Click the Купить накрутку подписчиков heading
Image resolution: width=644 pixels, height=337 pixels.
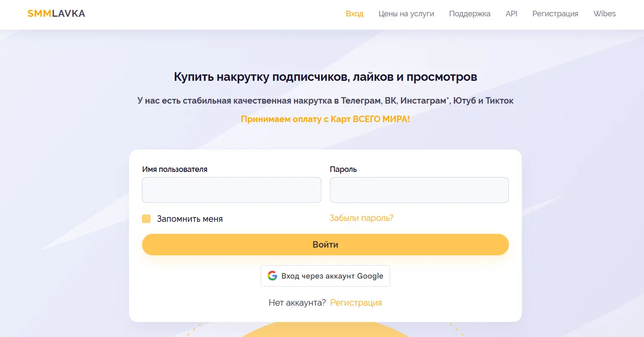point(325,77)
